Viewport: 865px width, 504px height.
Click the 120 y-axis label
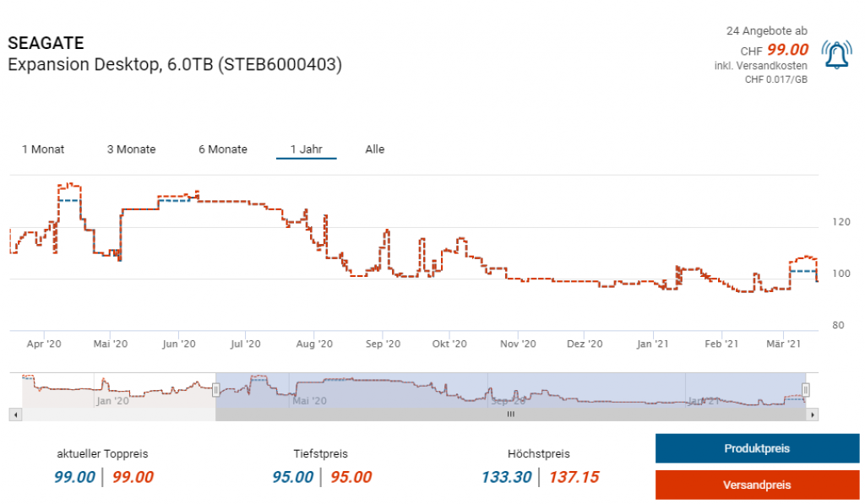(x=841, y=222)
